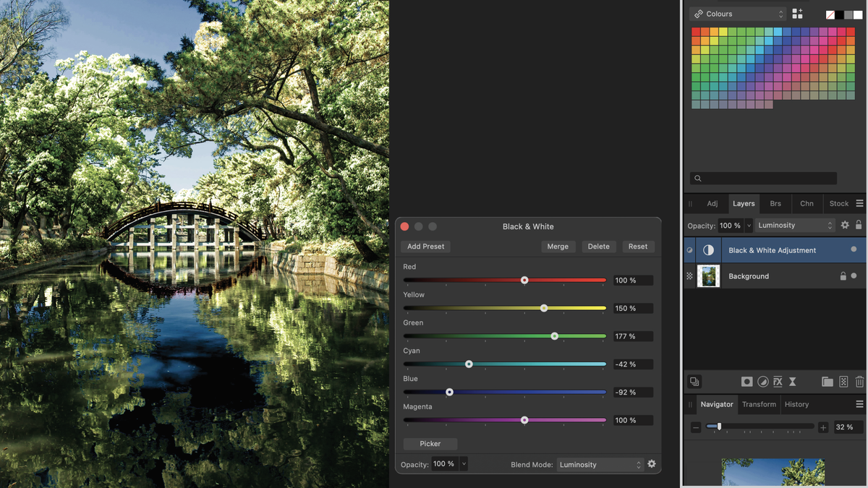Delete the selected layer using trash icon

(x=860, y=381)
